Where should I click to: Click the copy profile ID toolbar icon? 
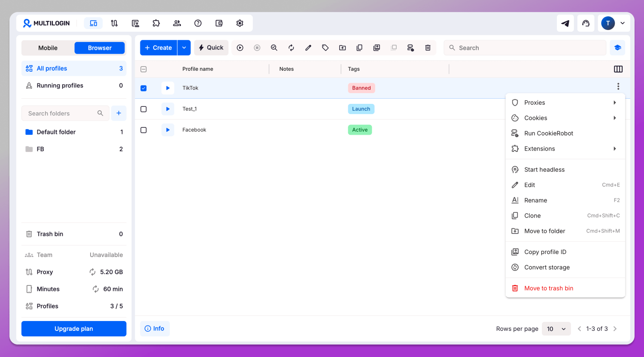pyautogui.click(x=377, y=48)
